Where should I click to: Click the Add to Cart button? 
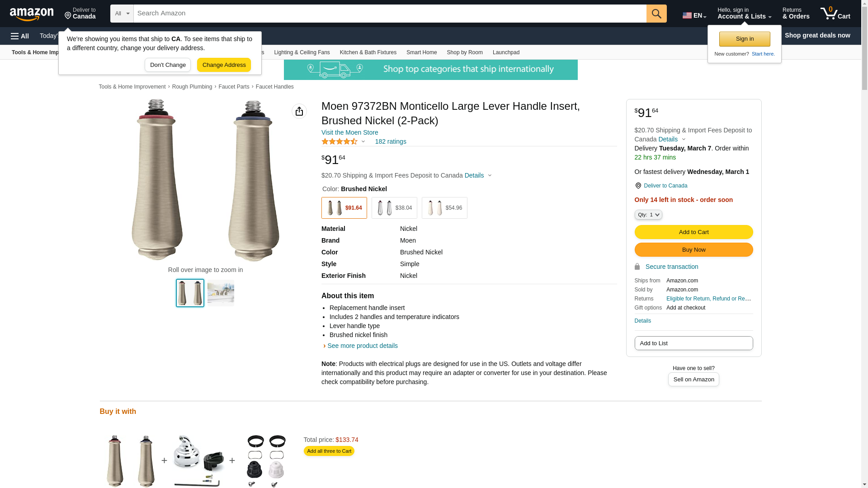tap(693, 232)
